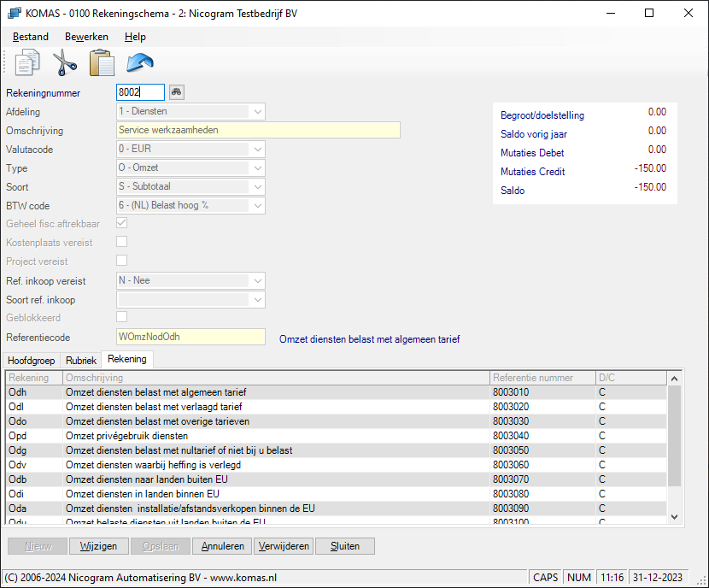Click the table vertical scrollbar thumb
The width and height of the screenshot is (709, 588).
(674, 436)
